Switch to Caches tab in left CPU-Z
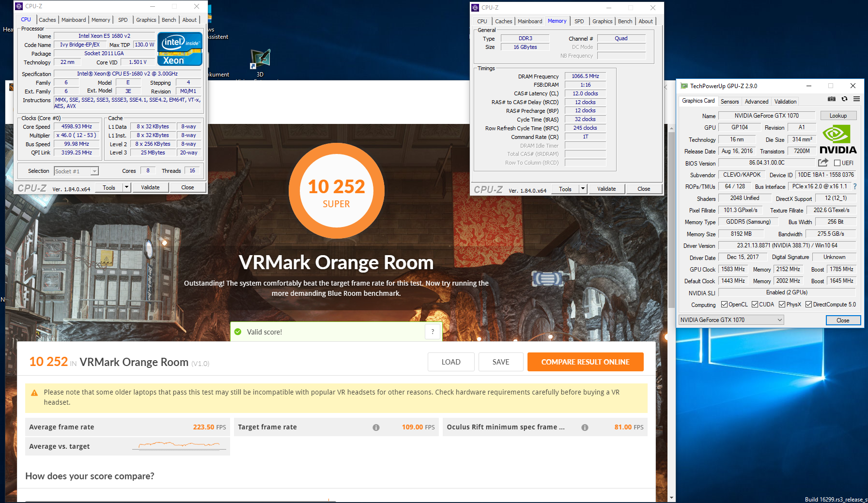Screen dimensions: 868x503 tap(47, 20)
